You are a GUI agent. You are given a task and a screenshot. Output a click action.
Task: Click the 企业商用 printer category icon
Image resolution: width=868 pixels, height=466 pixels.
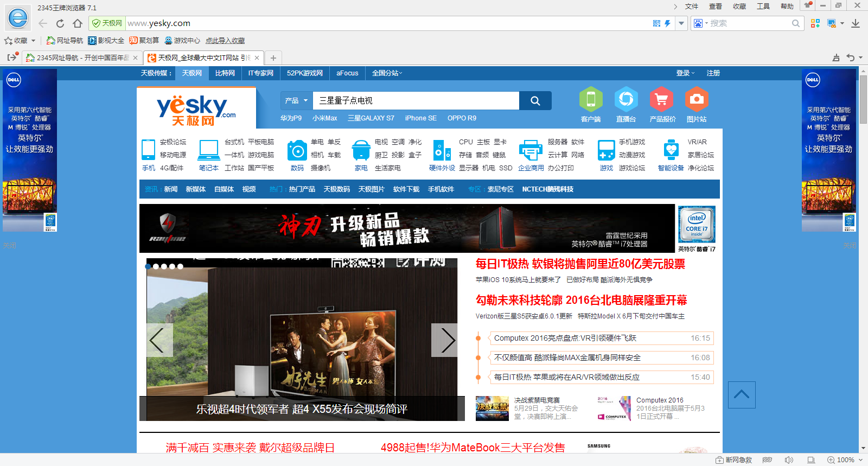[531, 150]
